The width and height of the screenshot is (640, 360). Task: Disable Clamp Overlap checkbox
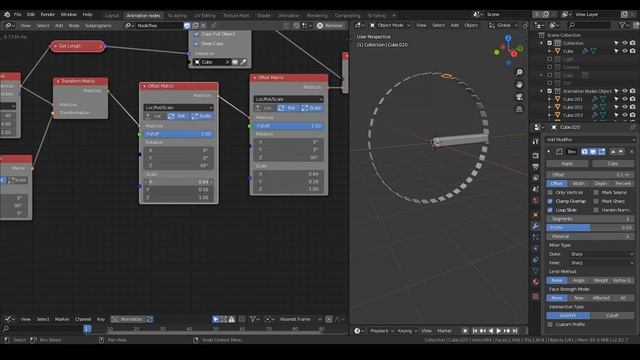click(550, 201)
